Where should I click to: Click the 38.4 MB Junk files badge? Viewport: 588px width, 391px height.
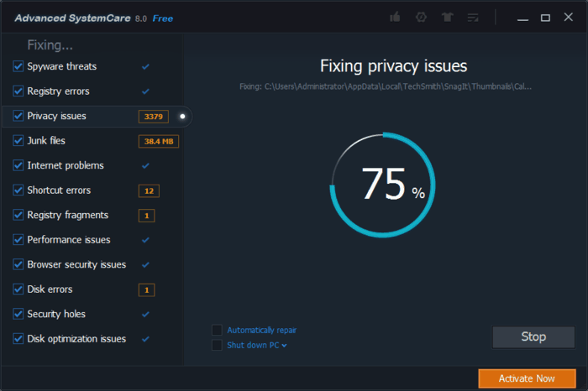point(158,141)
